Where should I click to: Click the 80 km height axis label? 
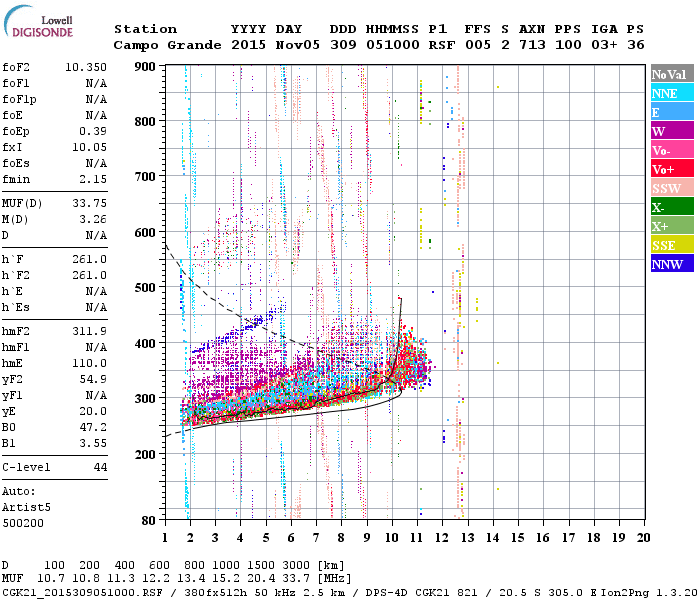[x=149, y=520]
